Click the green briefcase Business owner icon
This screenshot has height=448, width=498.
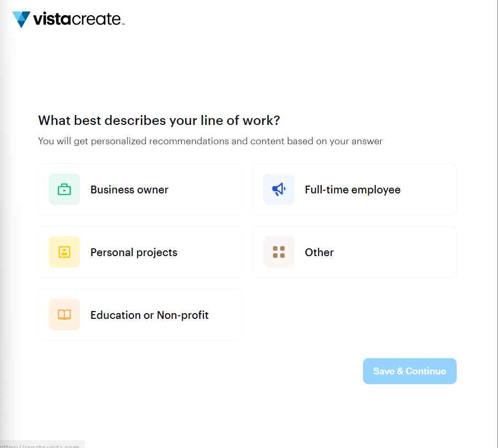click(x=64, y=189)
